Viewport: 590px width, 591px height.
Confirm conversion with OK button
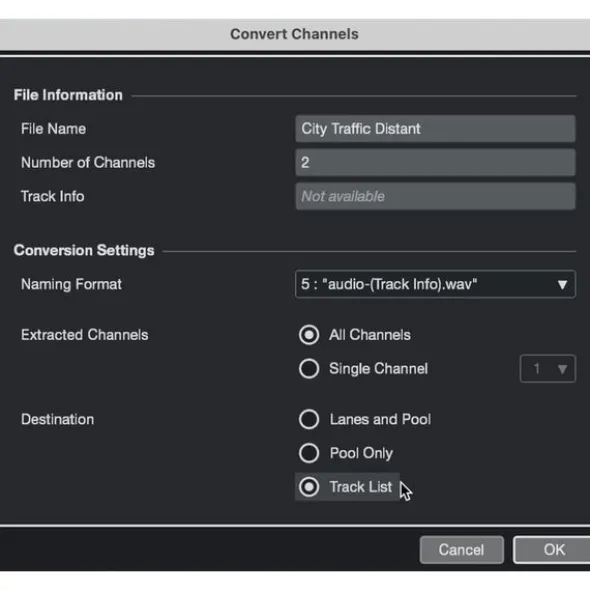(553, 550)
